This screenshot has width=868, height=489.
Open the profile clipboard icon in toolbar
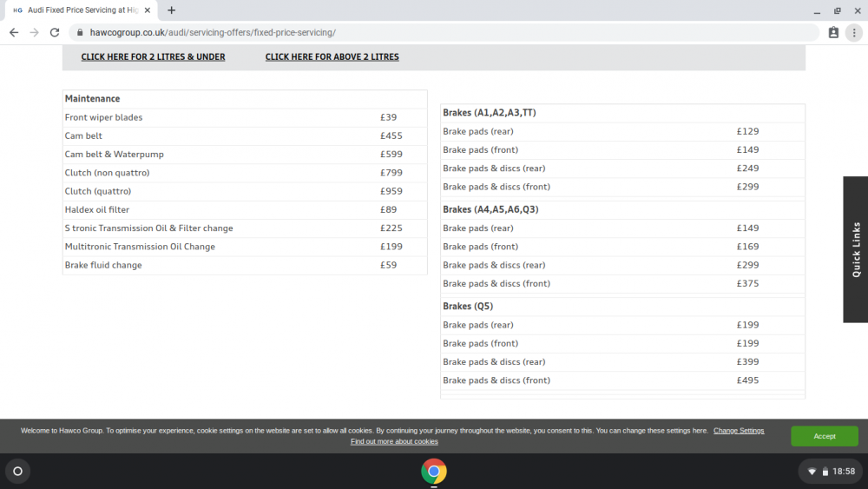pyautogui.click(x=833, y=33)
